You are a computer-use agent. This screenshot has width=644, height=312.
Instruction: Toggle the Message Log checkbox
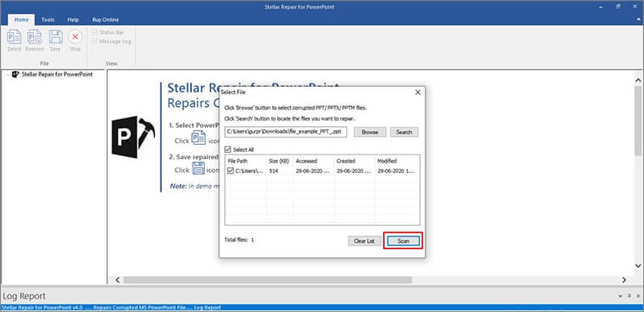click(95, 42)
